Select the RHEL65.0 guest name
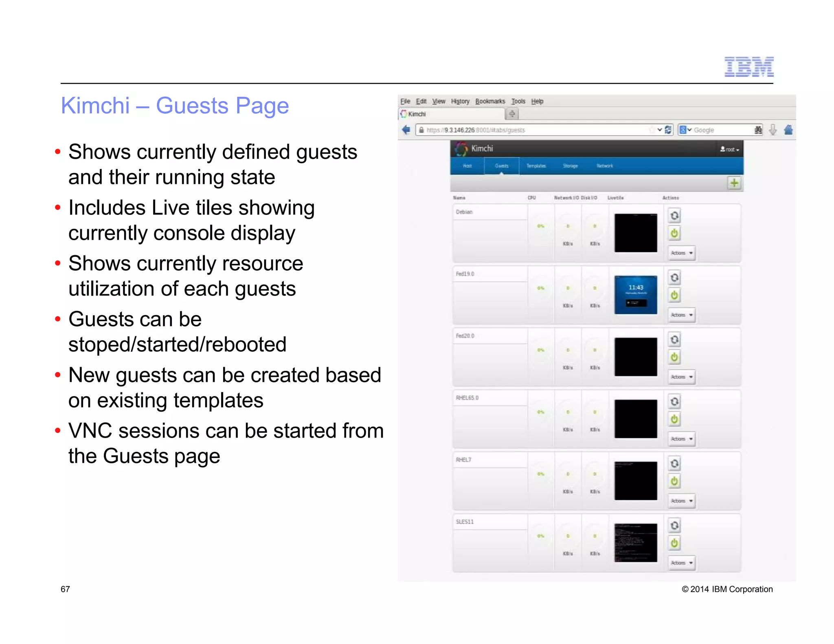The image size is (834, 644). pos(467,398)
